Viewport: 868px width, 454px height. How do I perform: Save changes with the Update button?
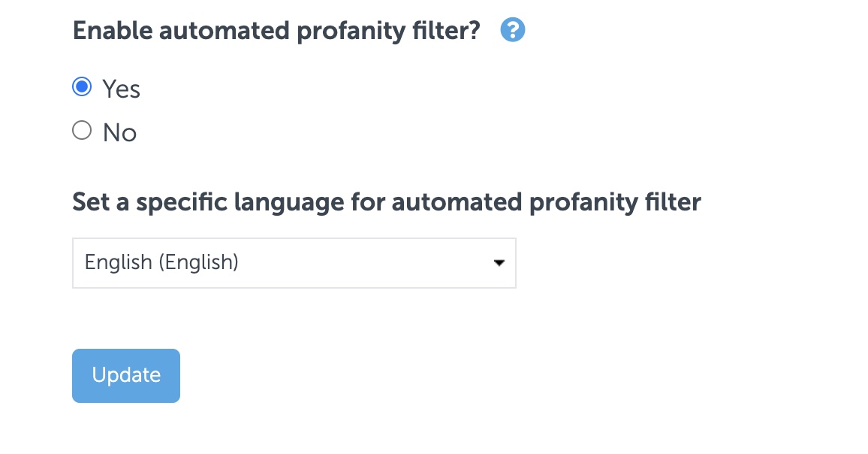click(125, 375)
